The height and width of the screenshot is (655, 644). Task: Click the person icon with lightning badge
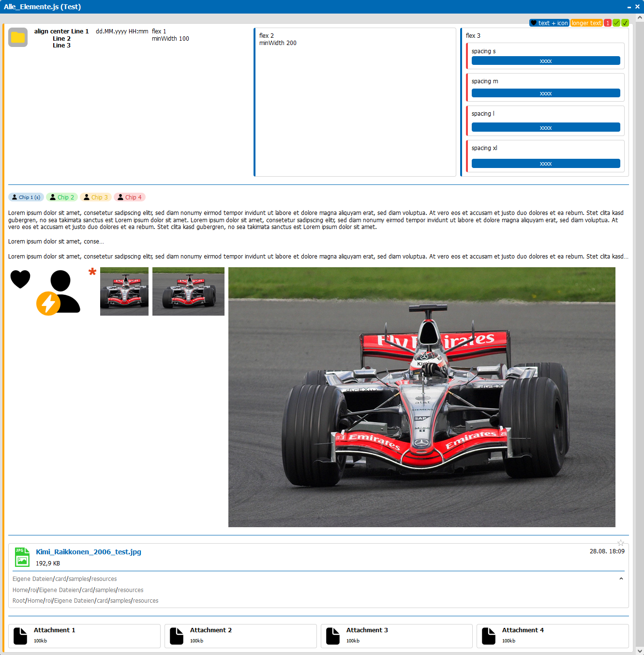[59, 292]
